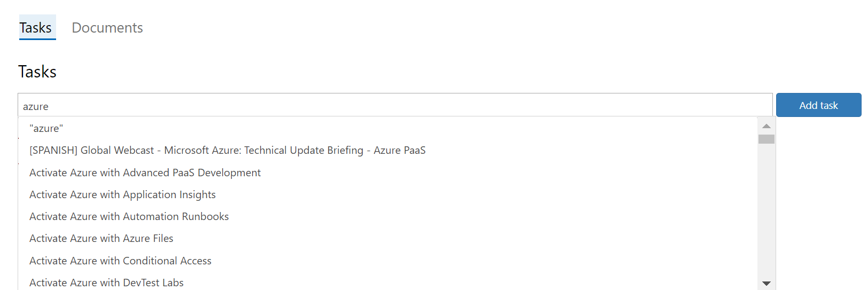Place cursor after the word azure in field
Viewport: 868px width, 290px height.
[49, 106]
